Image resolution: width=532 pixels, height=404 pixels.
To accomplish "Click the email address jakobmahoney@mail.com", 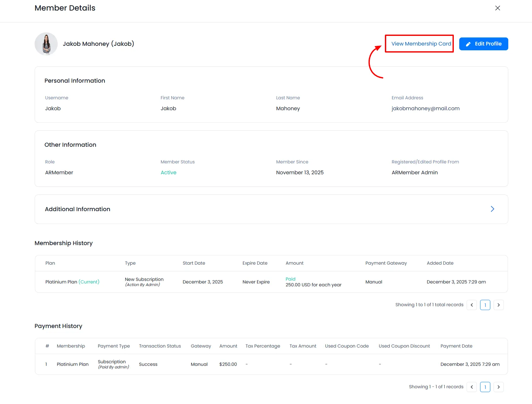I will coord(425,109).
